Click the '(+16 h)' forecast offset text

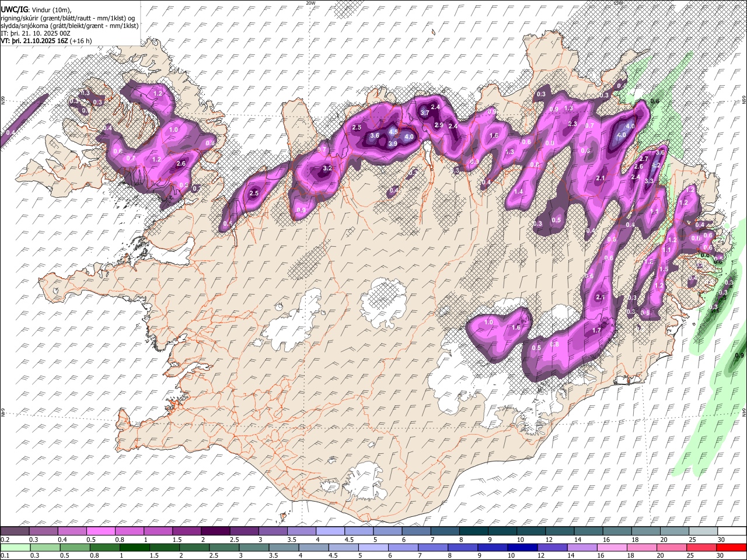[x=81, y=41]
